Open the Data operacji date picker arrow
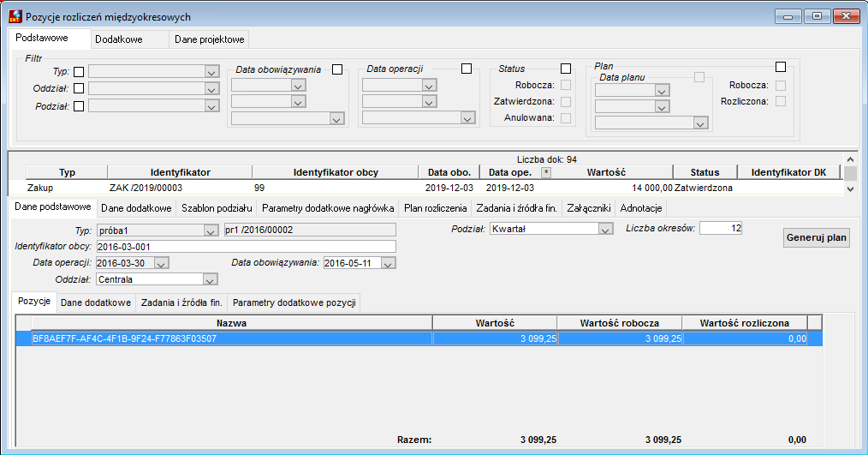 click(x=161, y=263)
